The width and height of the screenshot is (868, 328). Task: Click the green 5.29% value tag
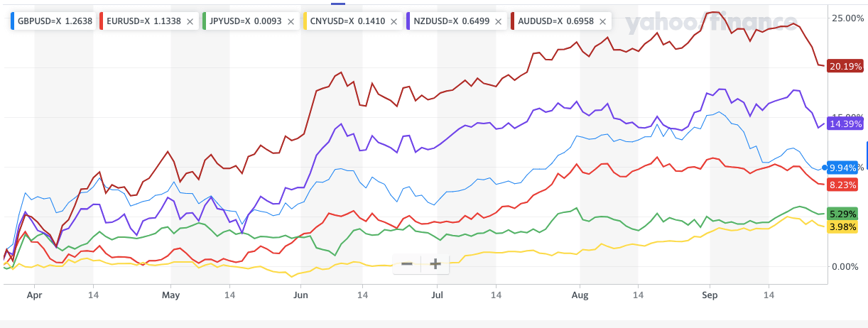[x=845, y=213]
